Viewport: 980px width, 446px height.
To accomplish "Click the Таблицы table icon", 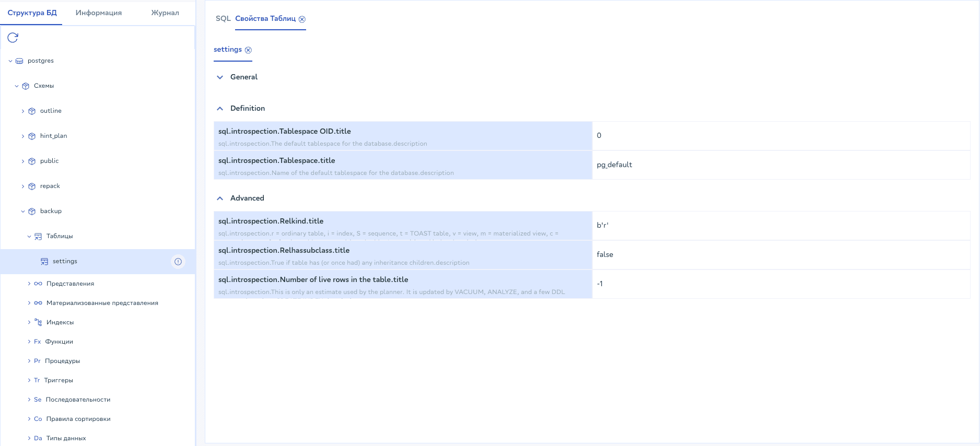I will (38, 237).
